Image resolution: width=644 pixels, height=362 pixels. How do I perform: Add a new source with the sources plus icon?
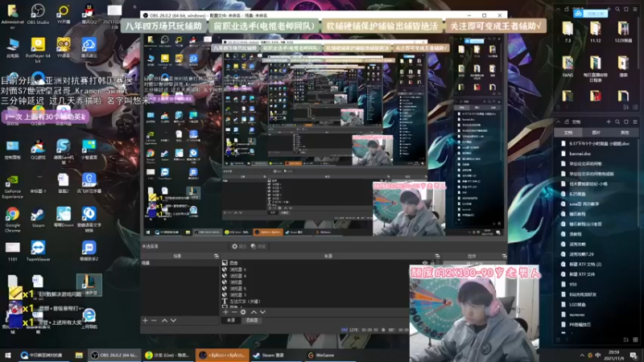[225, 312]
